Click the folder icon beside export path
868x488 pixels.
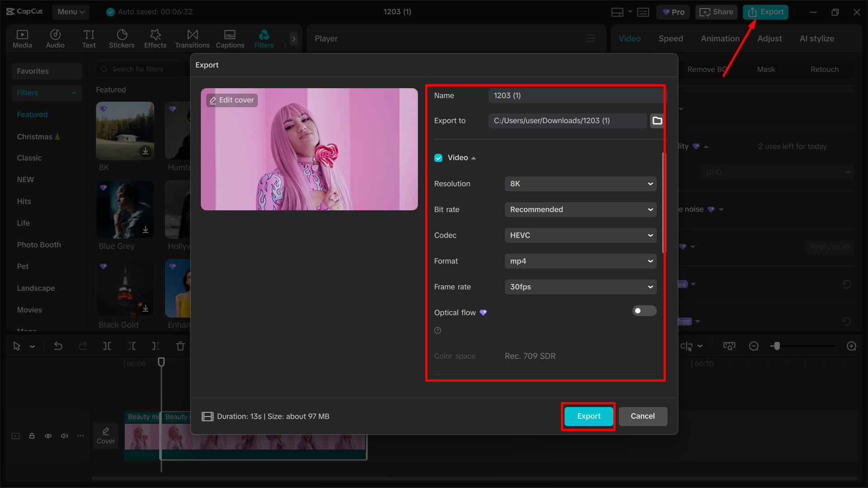[x=657, y=120]
